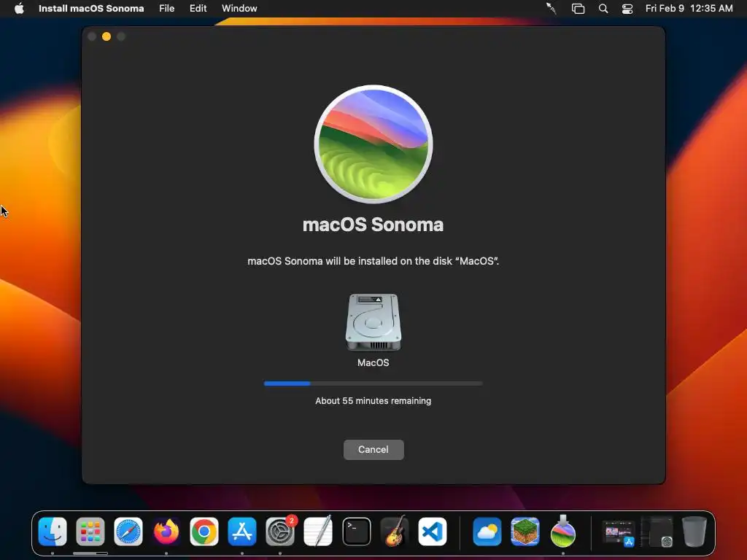Open the Install macOS Sonoma app menu

coord(91,9)
